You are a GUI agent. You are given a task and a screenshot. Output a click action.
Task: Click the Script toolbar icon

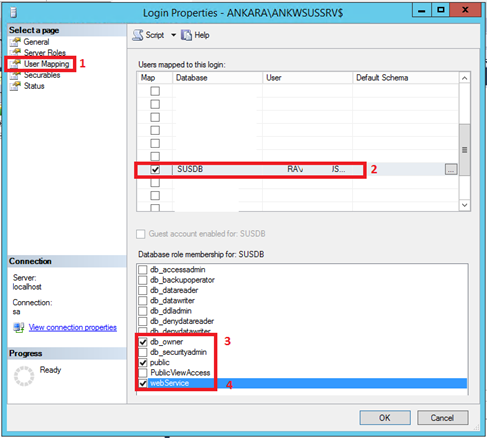[x=138, y=35]
